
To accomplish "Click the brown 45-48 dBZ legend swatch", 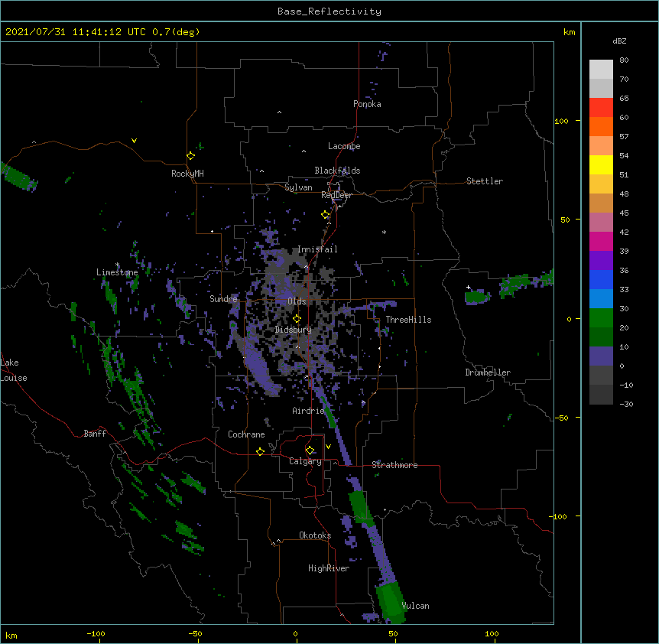I will [x=601, y=203].
